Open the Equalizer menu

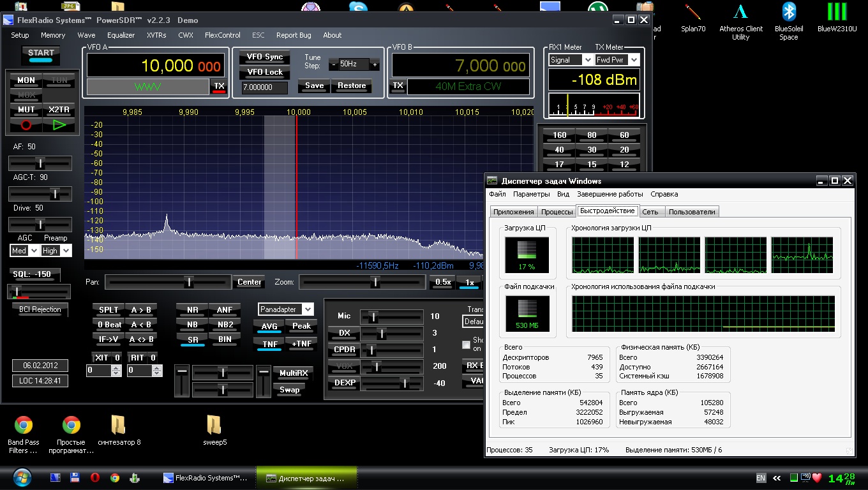pos(121,35)
